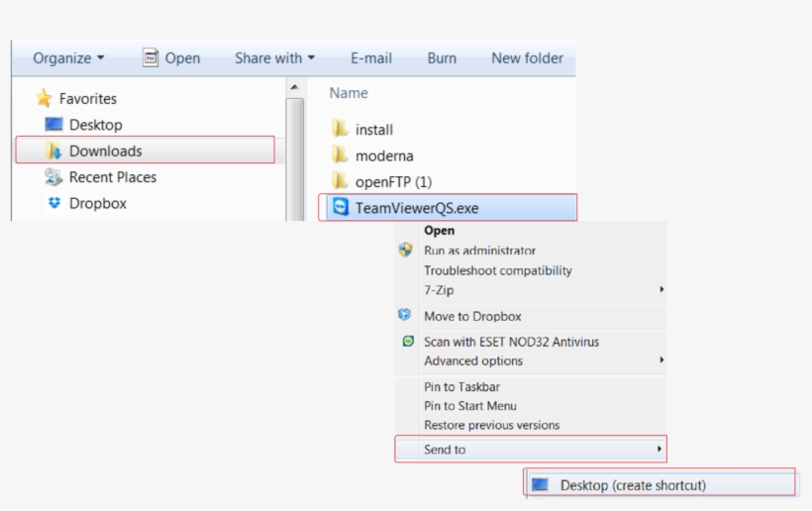The image size is (812, 511).
Task: Click the Recent Places icon
Action: tap(52, 177)
